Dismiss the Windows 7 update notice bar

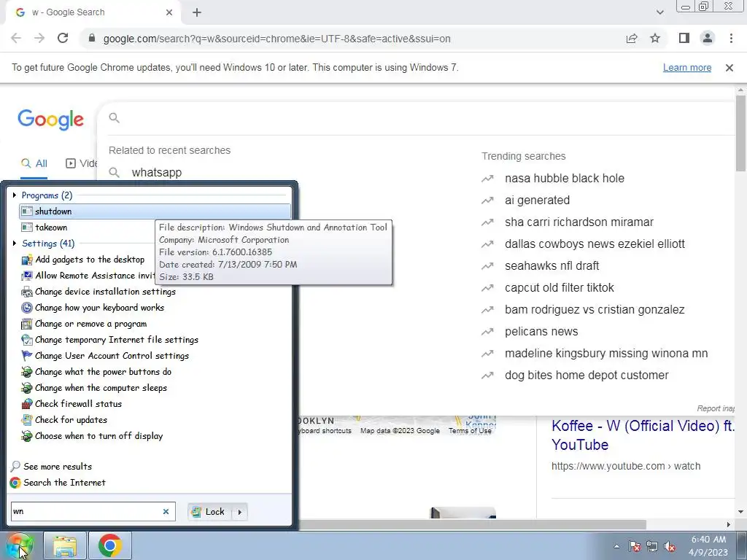pyautogui.click(x=729, y=68)
